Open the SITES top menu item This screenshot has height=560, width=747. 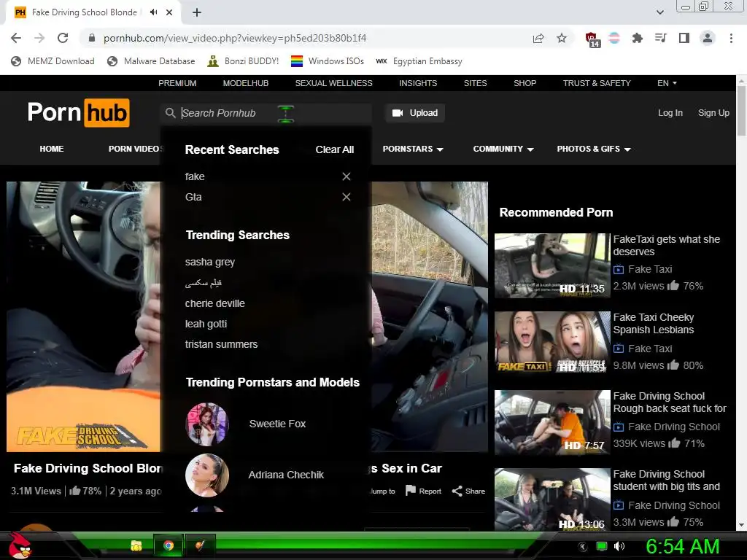tap(476, 83)
